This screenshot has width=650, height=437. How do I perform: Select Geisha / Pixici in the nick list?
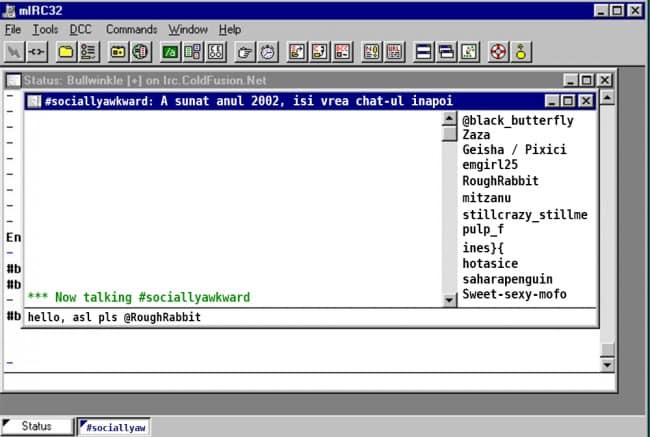pos(514,150)
